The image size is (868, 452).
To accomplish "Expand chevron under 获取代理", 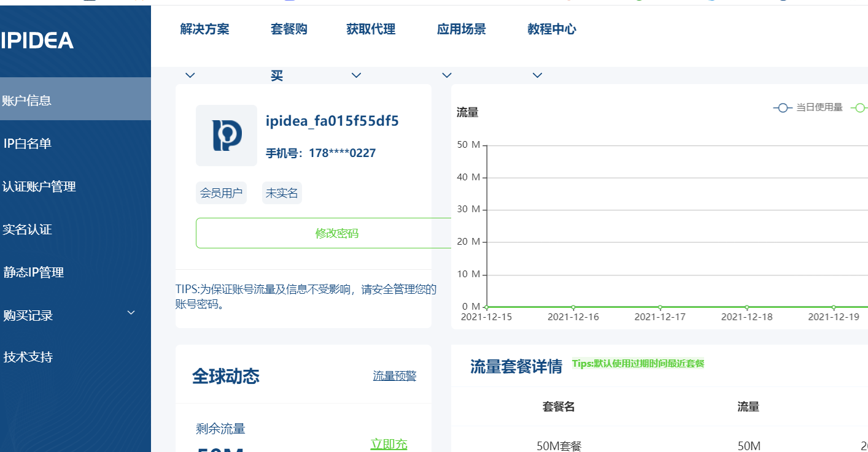I will point(356,75).
